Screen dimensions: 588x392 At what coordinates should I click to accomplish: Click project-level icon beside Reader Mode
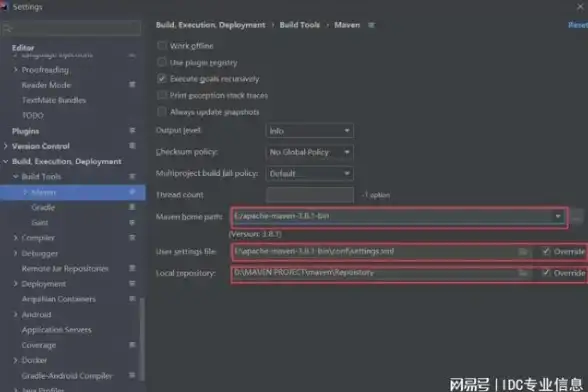pos(132,84)
